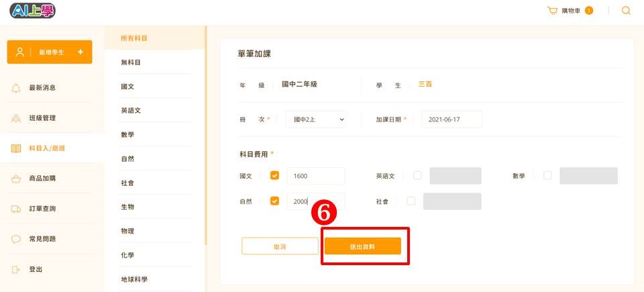Click the 最新消息 bell icon
This screenshot has height=292, width=644.
coord(15,88)
